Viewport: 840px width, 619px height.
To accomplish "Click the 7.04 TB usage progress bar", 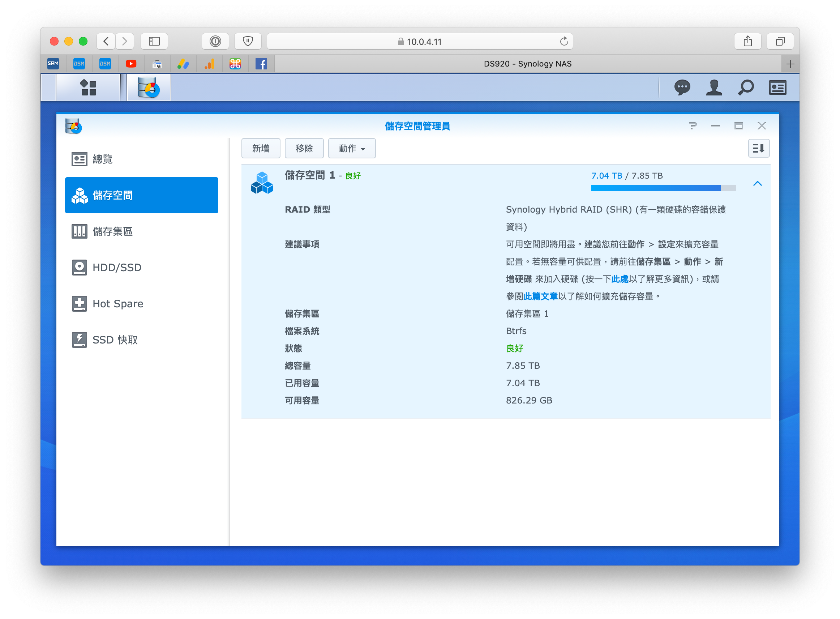I will (x=663, y=188).
